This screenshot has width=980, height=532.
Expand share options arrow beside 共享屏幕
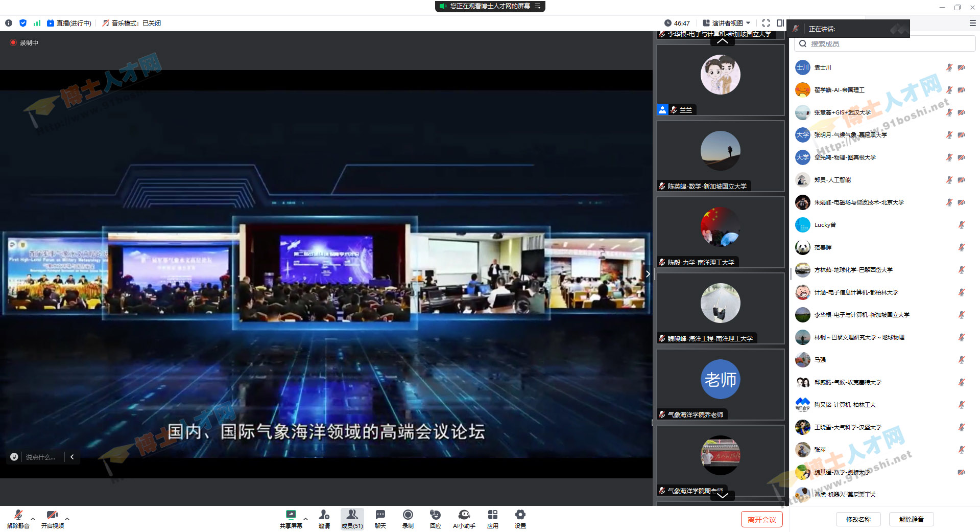(305, 519)
